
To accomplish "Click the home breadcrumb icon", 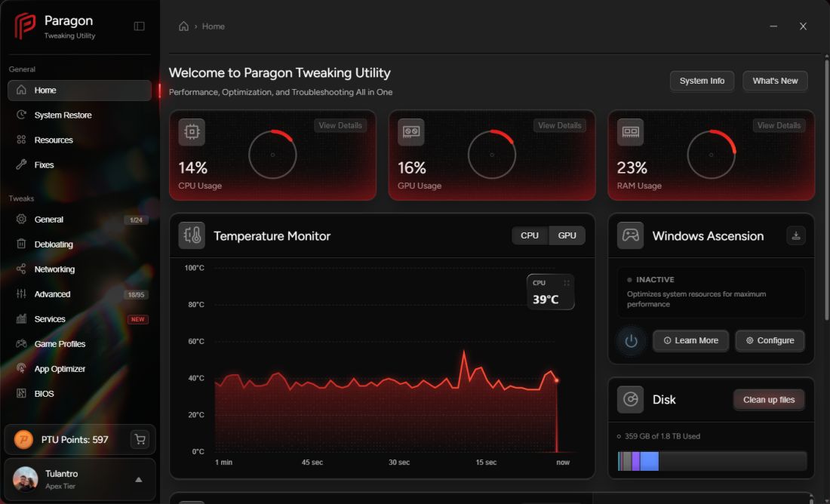I will point(183,26).
